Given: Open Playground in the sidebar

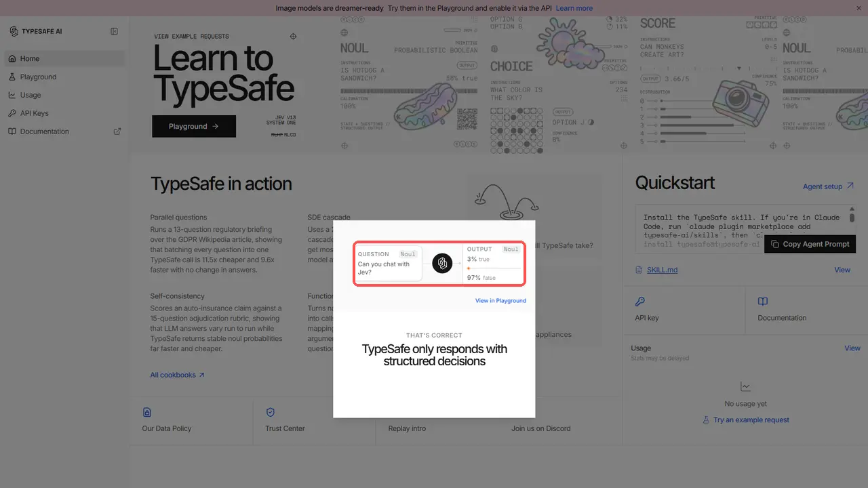Looking at the screenshot, I should click(x=64, y=77).
